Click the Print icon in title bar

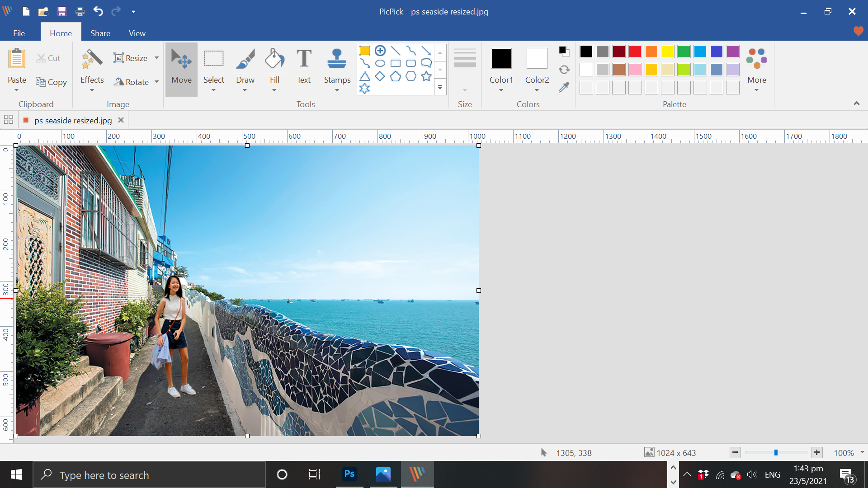click(x=80, y=11)
